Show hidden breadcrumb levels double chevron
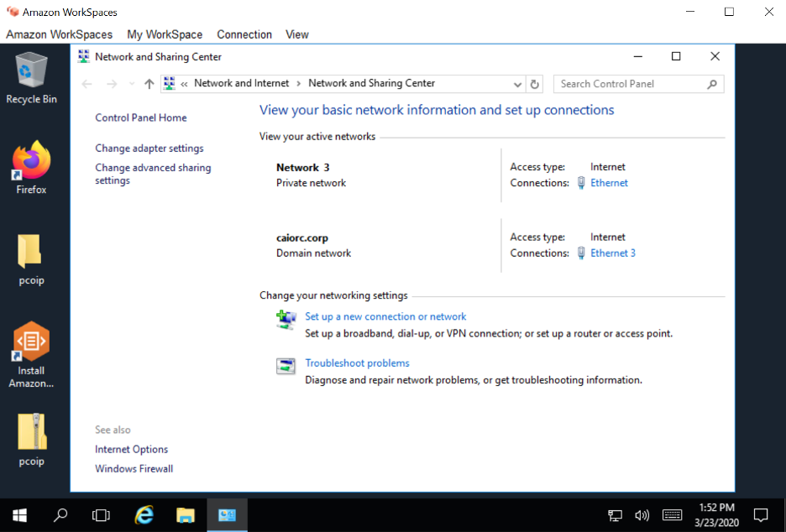The image size is (786, 532). tap(184, 84)
